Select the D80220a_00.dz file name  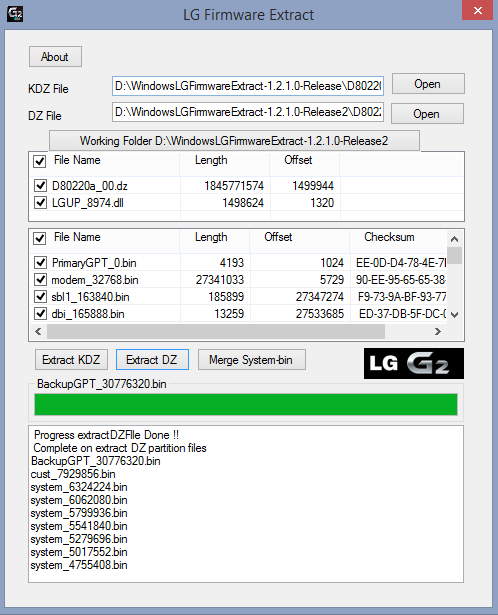click(x=90, y=186)
